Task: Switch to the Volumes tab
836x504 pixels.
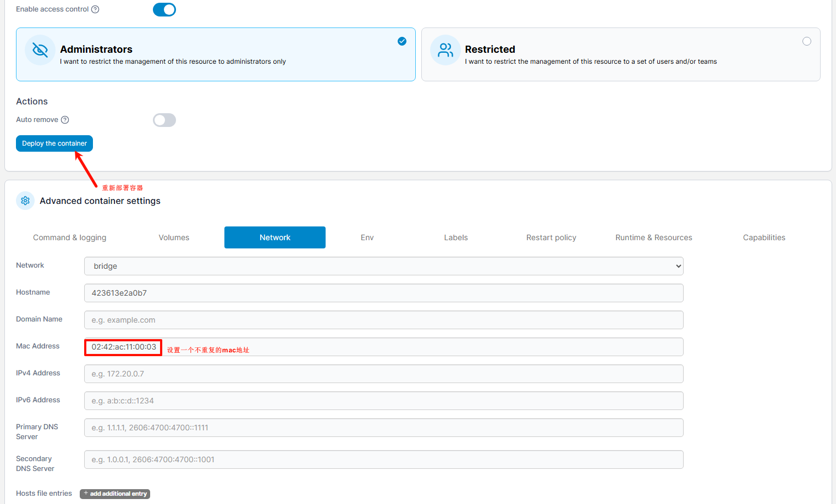Action: 174,237
